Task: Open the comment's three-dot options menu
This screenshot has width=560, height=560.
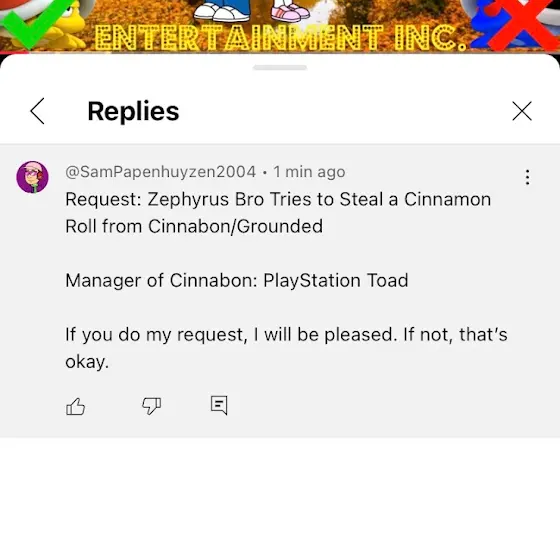Action: 528,177
